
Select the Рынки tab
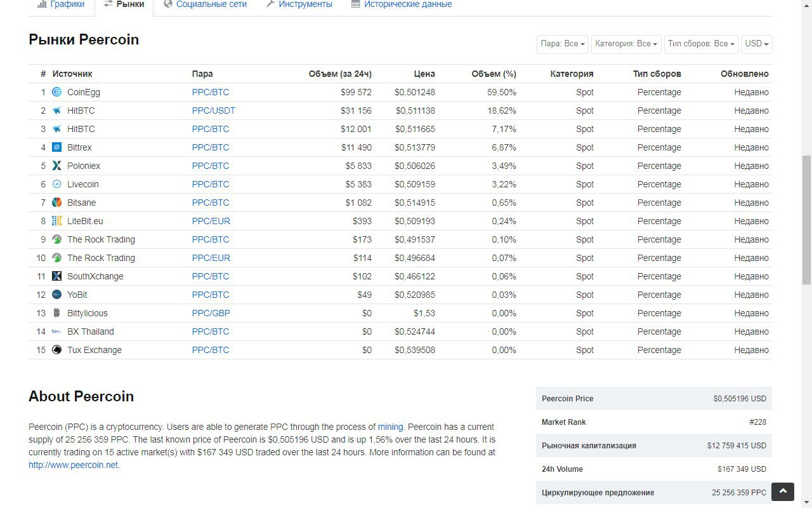tap(124, 4)
